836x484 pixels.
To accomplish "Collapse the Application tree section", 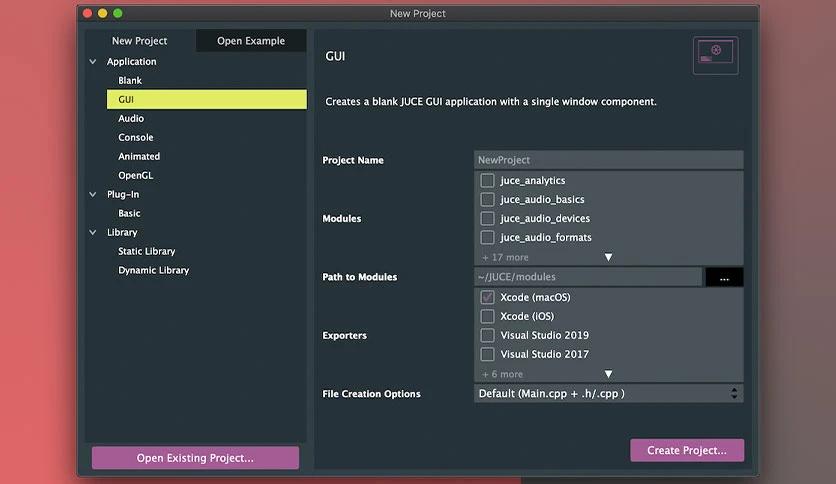I will pos(93,62).
